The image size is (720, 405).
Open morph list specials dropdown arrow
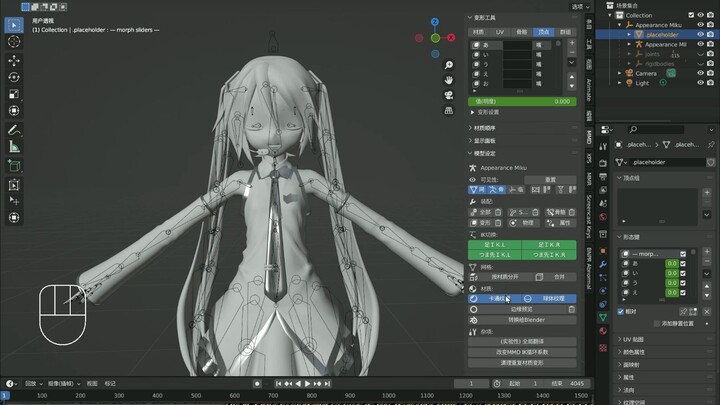(572, 62)
